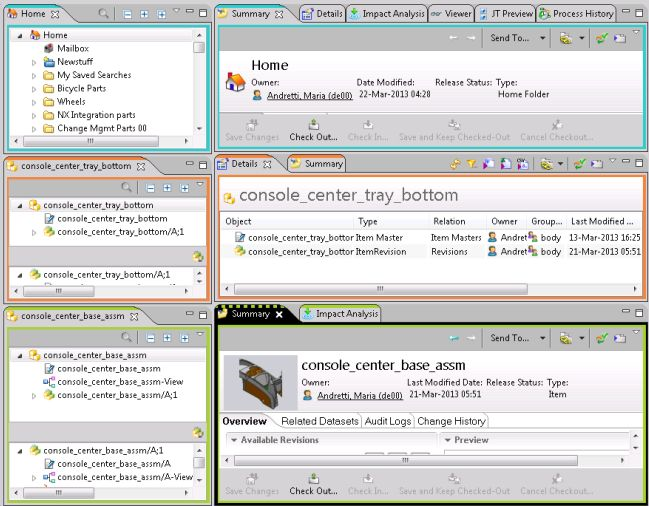Expand the Newstuff folder node
Screen dimensions: 649x506
click(x=34, y=62)
